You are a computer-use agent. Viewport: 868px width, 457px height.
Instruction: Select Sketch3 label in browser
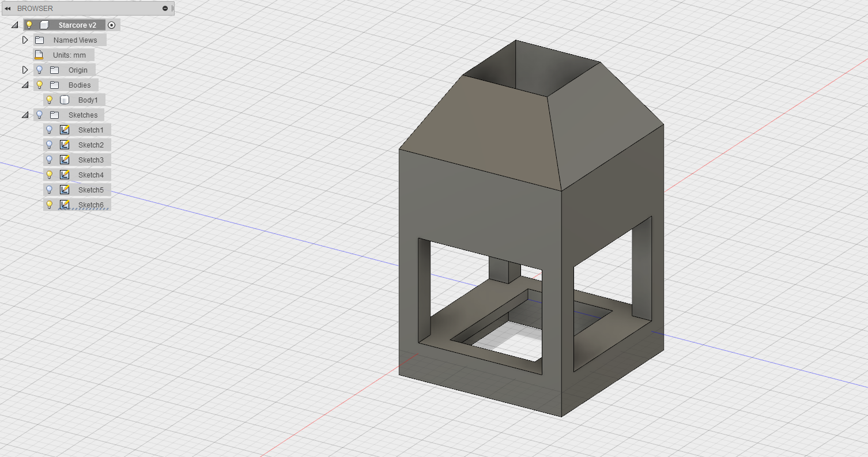pyautogui.click(x=91, y=160)
